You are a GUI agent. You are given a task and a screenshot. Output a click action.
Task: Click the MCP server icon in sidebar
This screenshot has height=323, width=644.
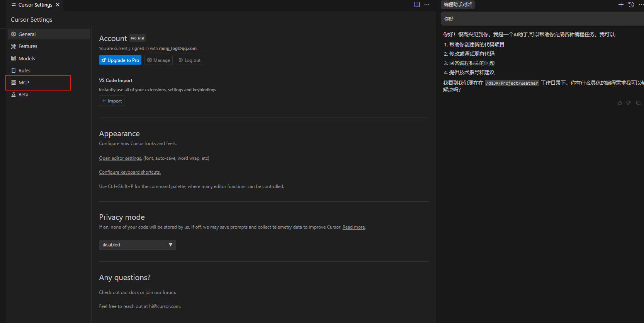point(14,82)
